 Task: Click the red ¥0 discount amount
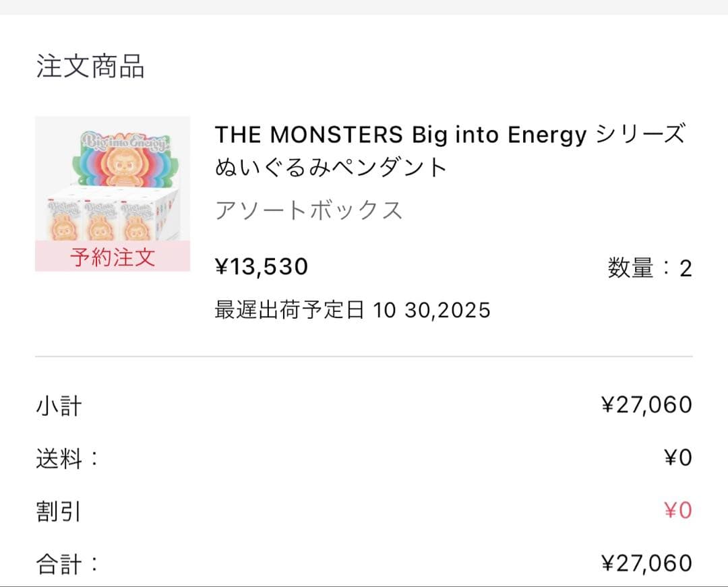coord(677,511)
